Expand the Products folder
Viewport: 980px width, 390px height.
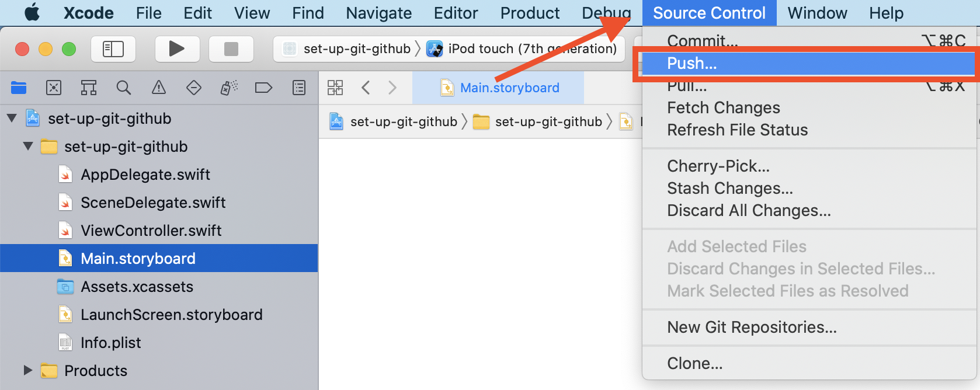click(28, 371)
